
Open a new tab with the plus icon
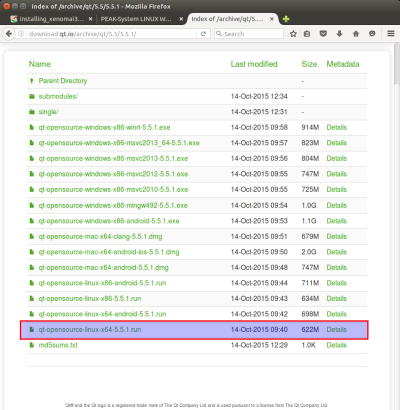pyautogui.click(x=286, y=19)
